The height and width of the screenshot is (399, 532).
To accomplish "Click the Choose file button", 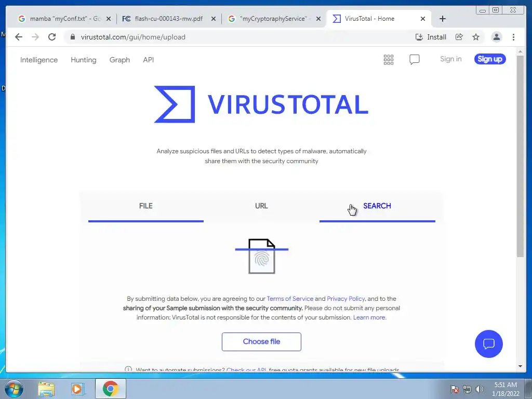I will point(261,342).
